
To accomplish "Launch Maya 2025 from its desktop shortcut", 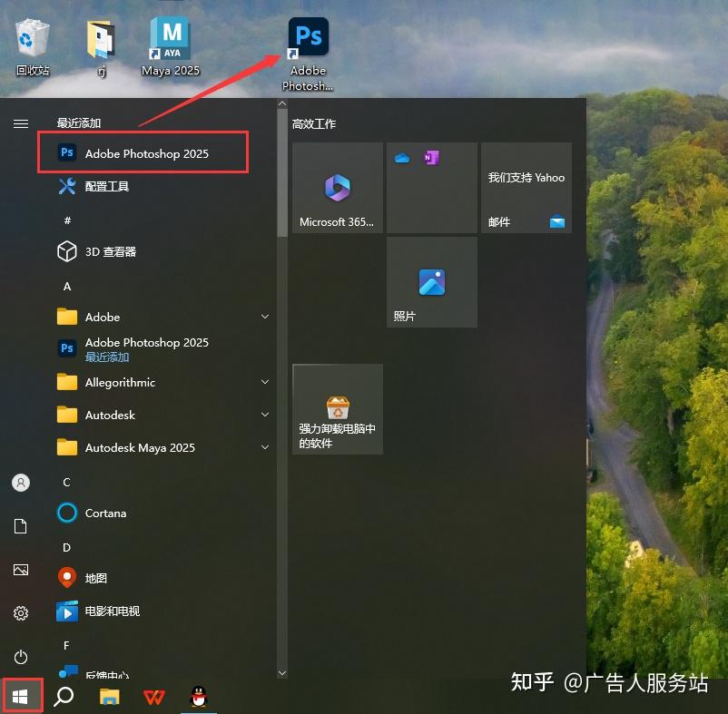I will (x=169, y=41).
